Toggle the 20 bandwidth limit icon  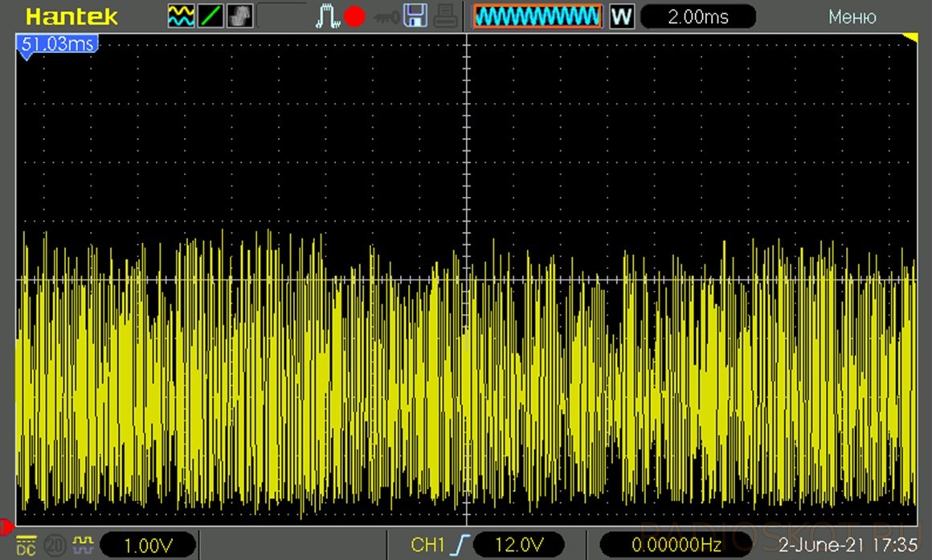(55, 546)
